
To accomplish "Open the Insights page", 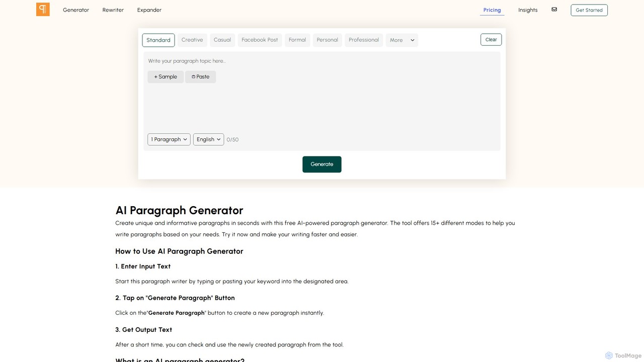I will [x=528, y=10].
